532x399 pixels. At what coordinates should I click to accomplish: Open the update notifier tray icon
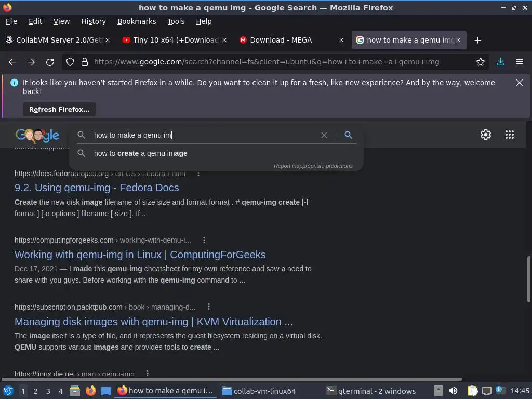[500, 390]
